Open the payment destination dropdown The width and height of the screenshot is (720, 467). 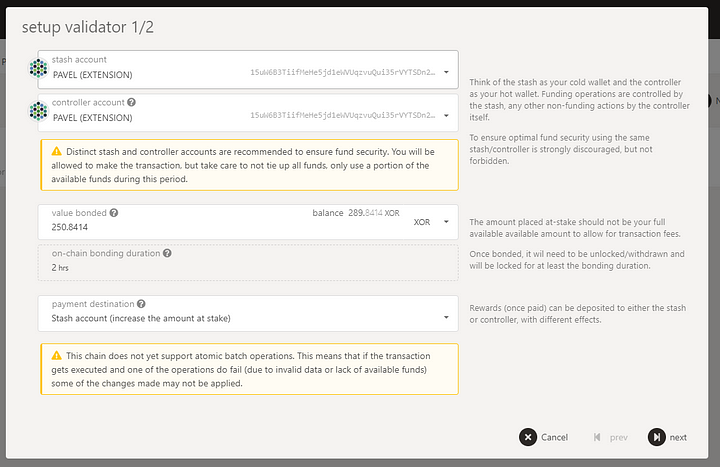tap(446, 317)
